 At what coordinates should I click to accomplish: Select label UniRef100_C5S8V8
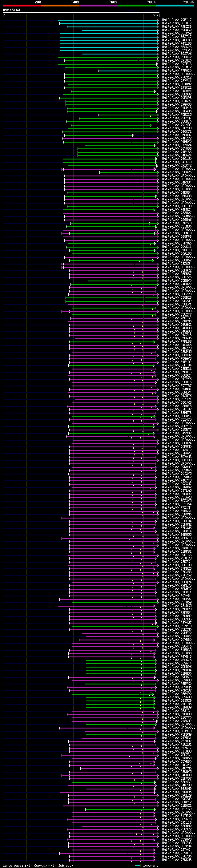tap(177, 839)
